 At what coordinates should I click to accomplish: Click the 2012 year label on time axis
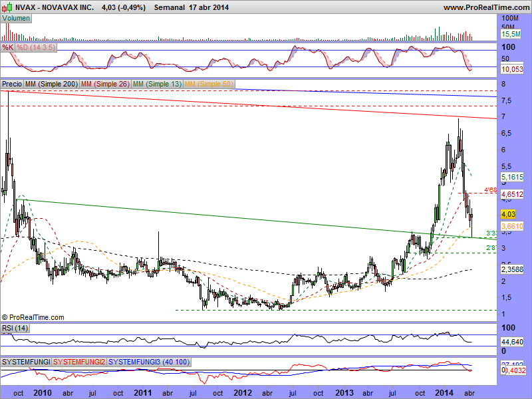click(x=243, y=393)
